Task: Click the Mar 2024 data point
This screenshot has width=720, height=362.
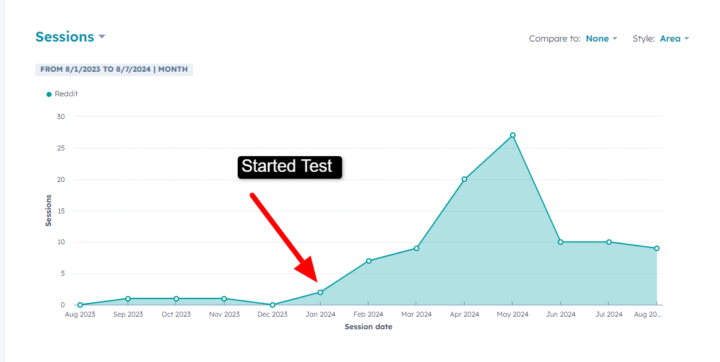Action: (416, 249)
